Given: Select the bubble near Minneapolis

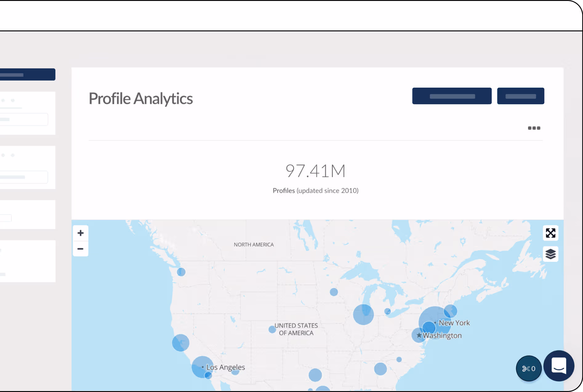Looking at the screenshot, I should pos(334,292).
